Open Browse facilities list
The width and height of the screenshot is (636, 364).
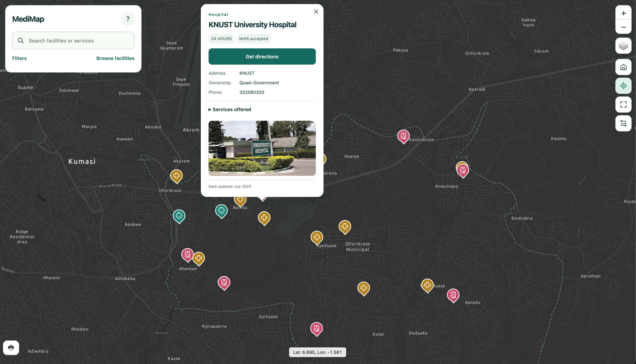click(115, 58)
